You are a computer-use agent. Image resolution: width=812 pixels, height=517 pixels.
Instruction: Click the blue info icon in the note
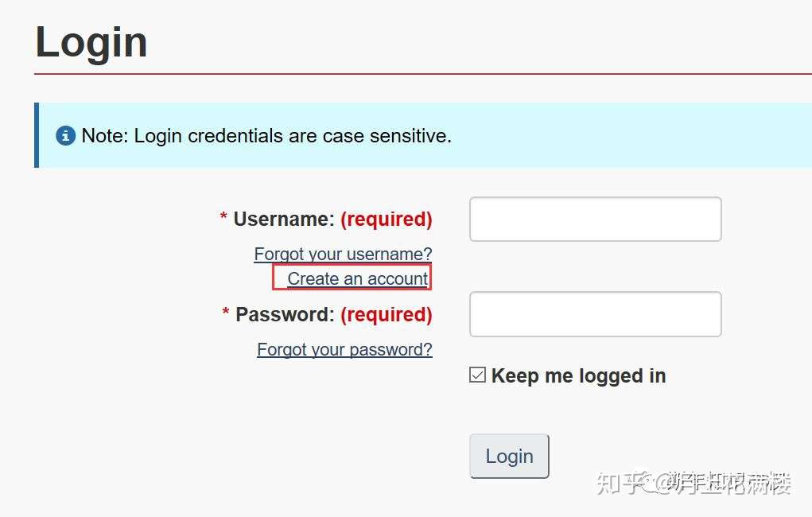click(65, 136)
